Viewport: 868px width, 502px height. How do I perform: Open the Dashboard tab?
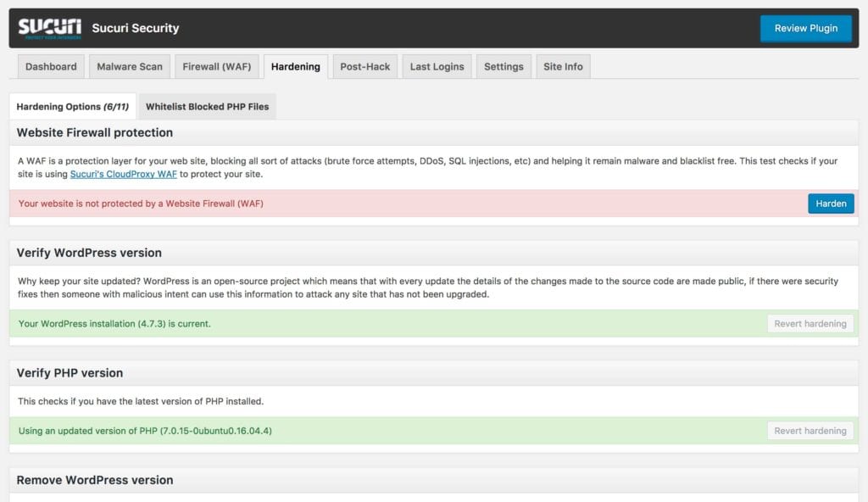51,66
